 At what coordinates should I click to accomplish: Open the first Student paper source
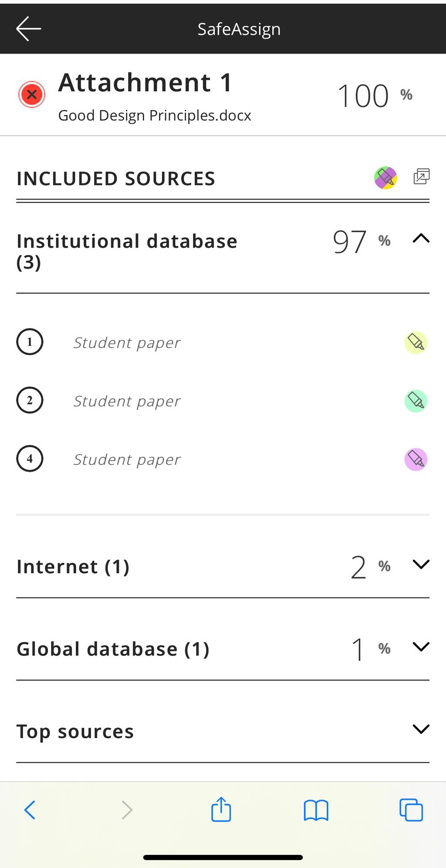click(127, 343)
